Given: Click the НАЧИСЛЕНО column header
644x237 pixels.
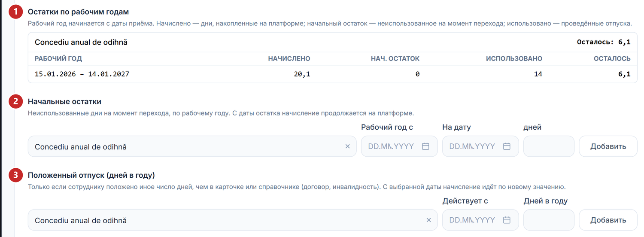Looking at the screenshot, I should (289, 59).
